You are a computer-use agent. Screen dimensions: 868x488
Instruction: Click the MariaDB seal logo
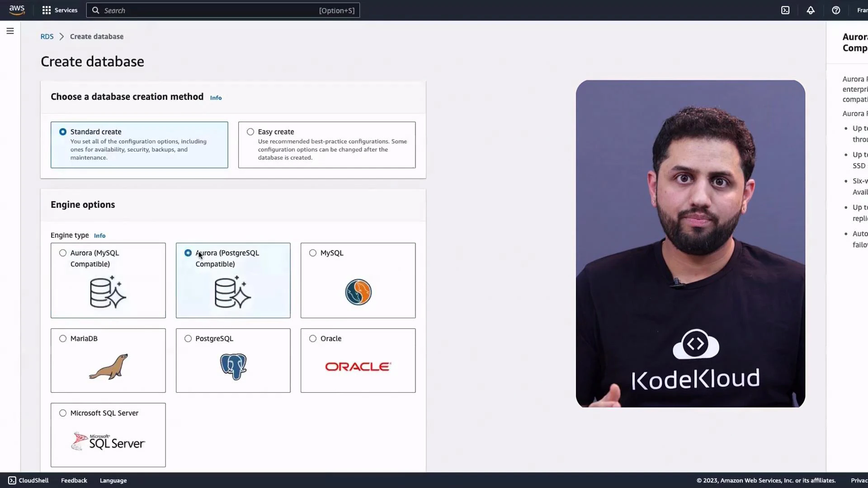(108, 366)
